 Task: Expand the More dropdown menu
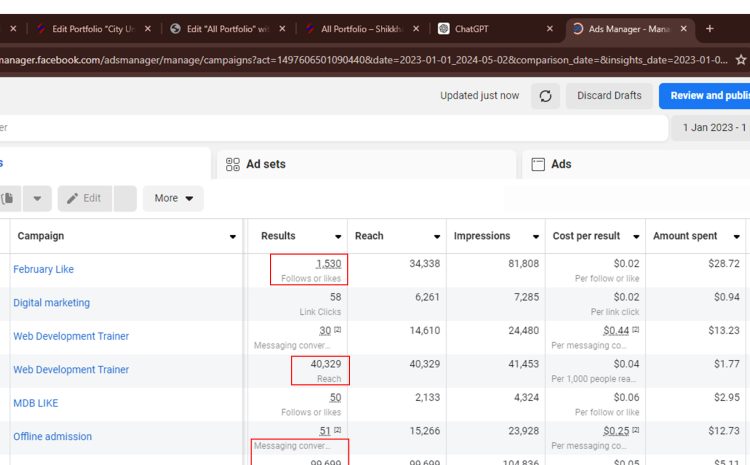[x=173, y=198]
